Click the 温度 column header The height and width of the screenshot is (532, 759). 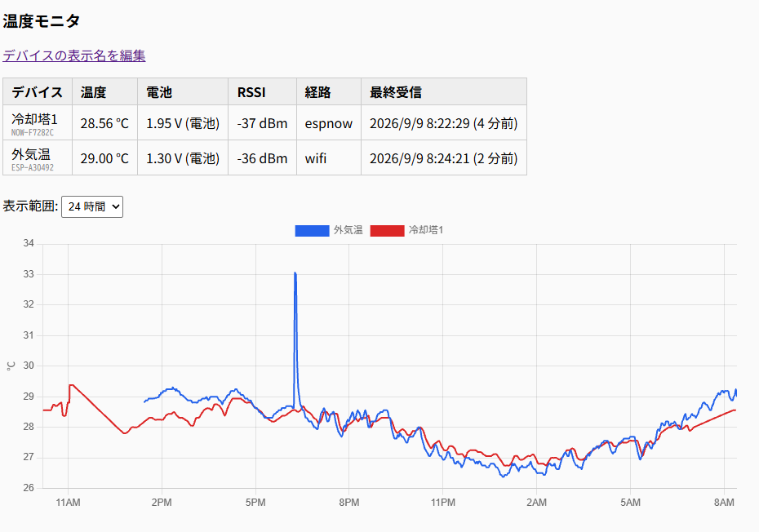[105, 92]
